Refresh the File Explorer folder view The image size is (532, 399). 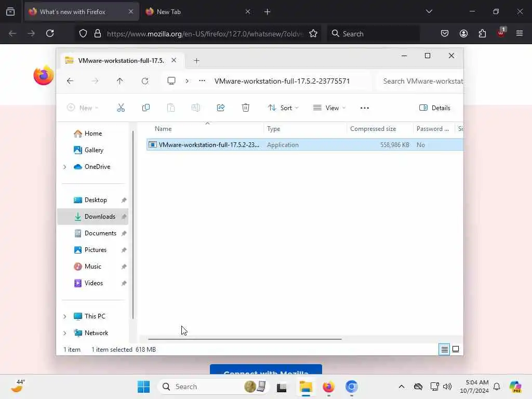click(145, 81)
